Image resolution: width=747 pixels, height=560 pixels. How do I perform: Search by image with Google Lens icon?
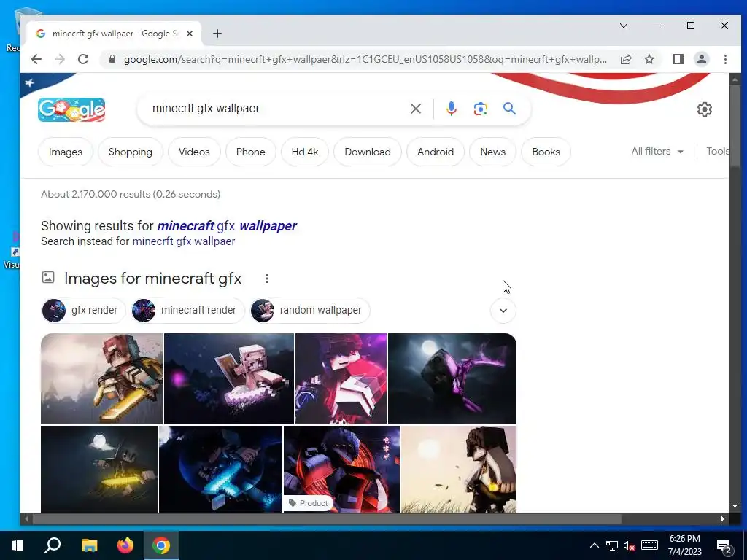click(x=480, y=109)
